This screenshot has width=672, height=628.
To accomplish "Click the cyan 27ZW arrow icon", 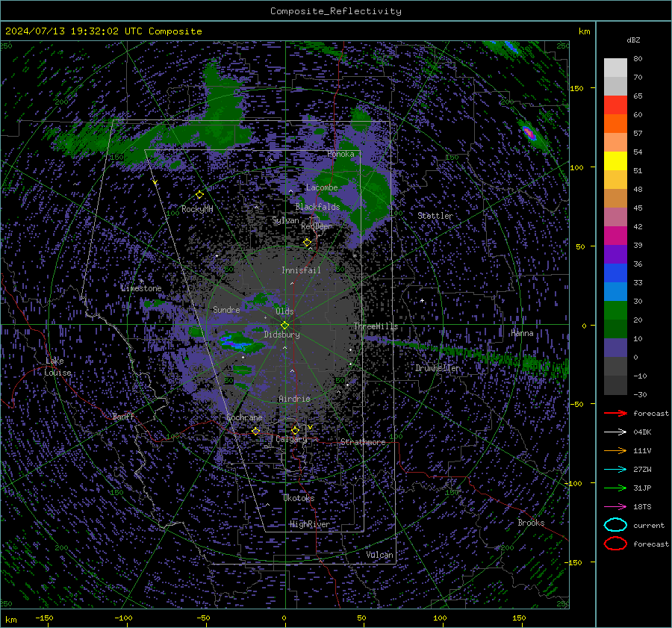I will click(x=615, y=470).
